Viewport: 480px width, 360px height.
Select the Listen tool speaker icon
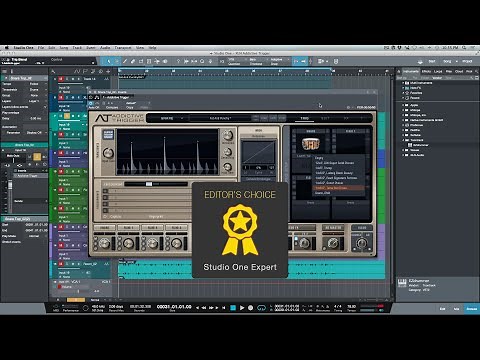click(x=165, y=61)
